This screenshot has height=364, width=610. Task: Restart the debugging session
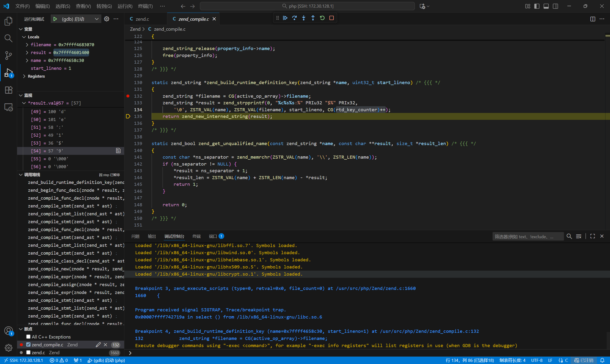pyautogui.click(x=322, y=18)
